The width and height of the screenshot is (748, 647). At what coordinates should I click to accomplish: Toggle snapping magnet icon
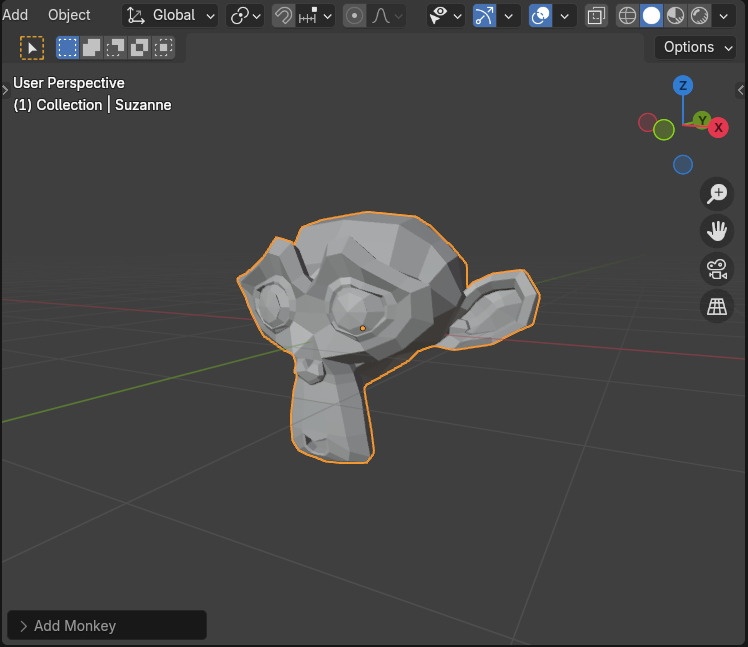pyautogui.click(x=283, y=16)
